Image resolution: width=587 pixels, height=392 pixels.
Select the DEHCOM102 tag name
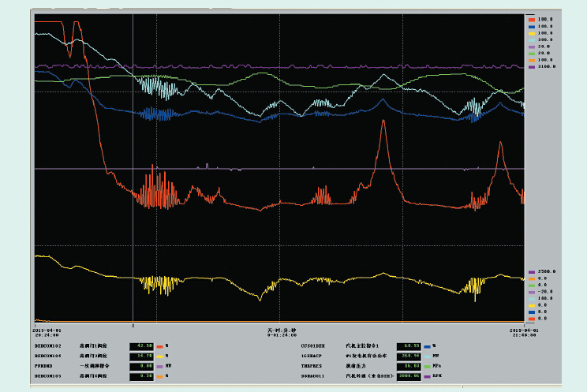tap(48, 346)
